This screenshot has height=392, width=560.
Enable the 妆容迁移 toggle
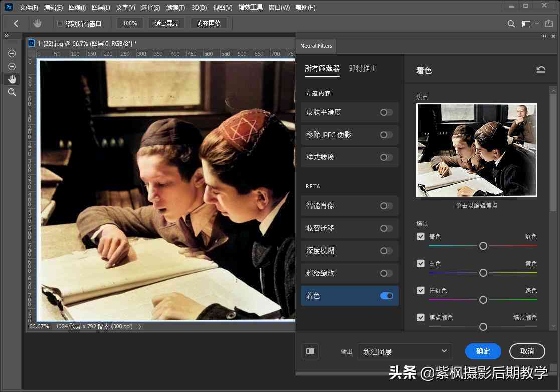pyautogui.click(x=386, y=228)
